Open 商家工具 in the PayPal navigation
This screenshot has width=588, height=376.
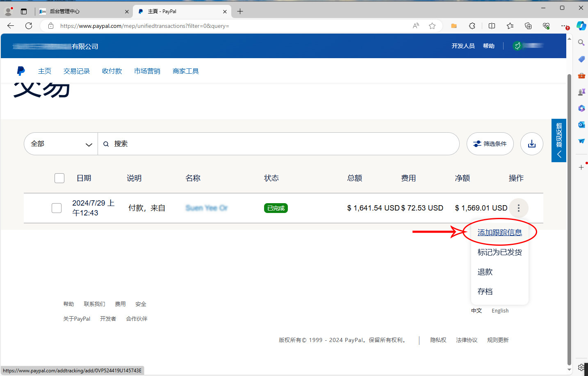tap(186, 71)
